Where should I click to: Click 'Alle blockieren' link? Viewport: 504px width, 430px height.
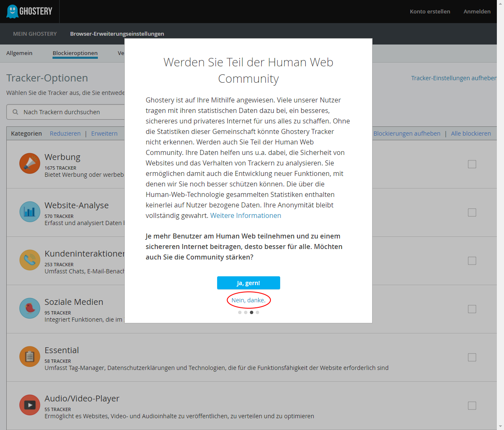tap(471, 134)
